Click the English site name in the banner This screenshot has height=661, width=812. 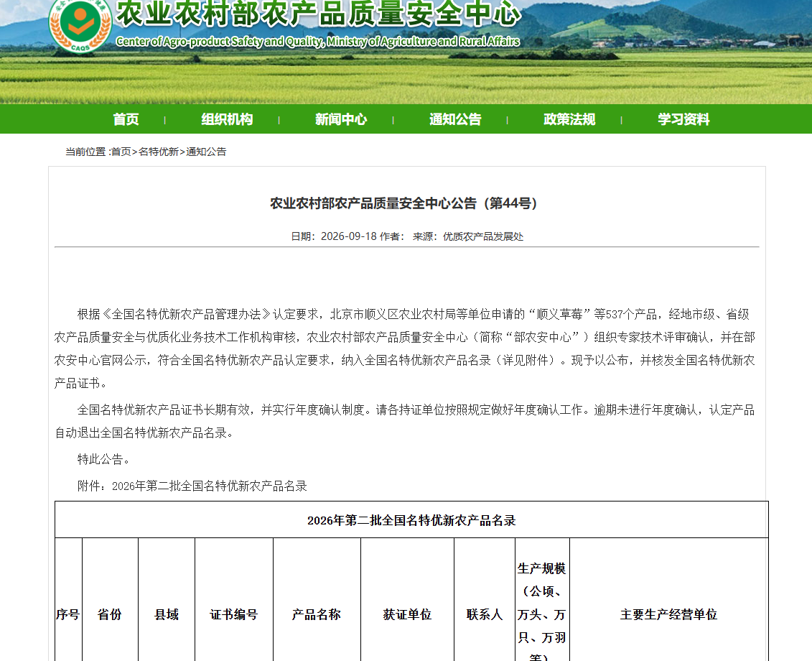tap(317, 42)
